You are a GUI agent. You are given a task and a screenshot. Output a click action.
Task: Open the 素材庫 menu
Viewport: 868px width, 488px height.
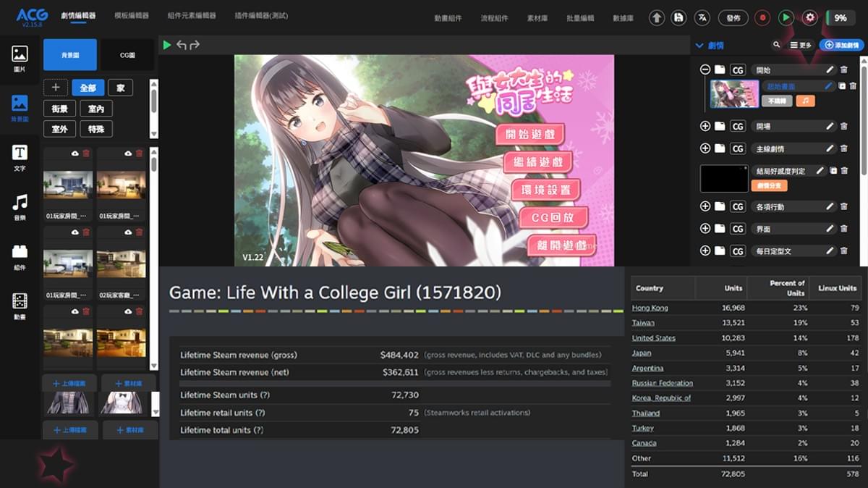tap(537, 18)
